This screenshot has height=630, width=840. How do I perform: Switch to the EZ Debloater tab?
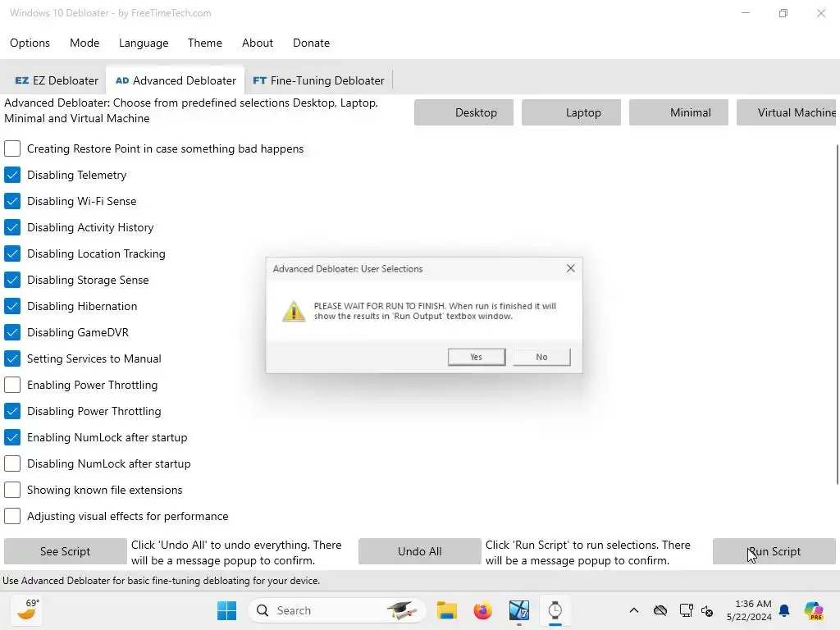(x=57, y=80)
